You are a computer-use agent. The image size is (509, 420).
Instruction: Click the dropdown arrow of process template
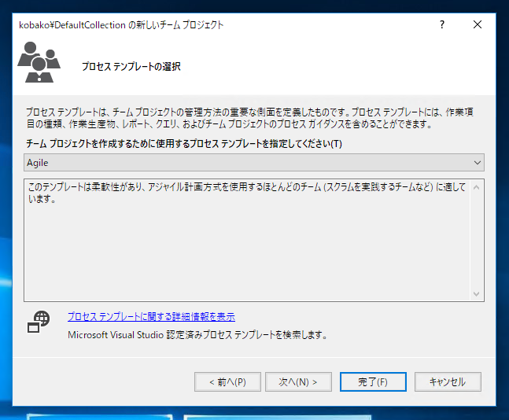(477, 163)
